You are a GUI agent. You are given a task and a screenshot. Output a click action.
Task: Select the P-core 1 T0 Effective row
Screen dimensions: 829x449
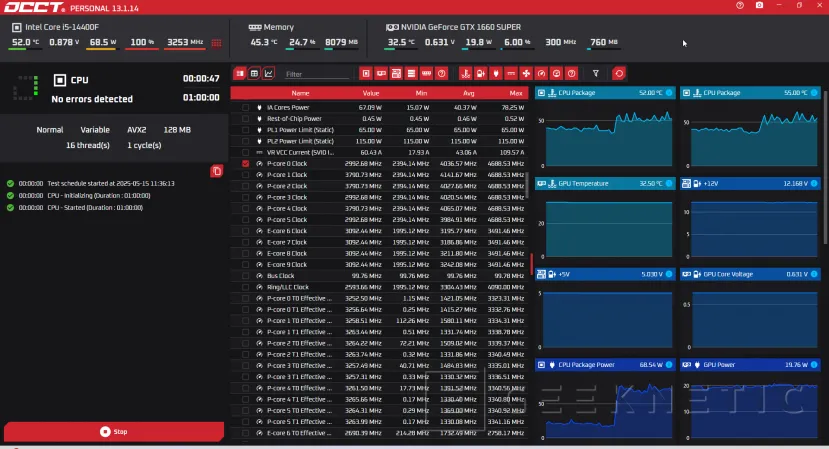click(x=379, y=320)
